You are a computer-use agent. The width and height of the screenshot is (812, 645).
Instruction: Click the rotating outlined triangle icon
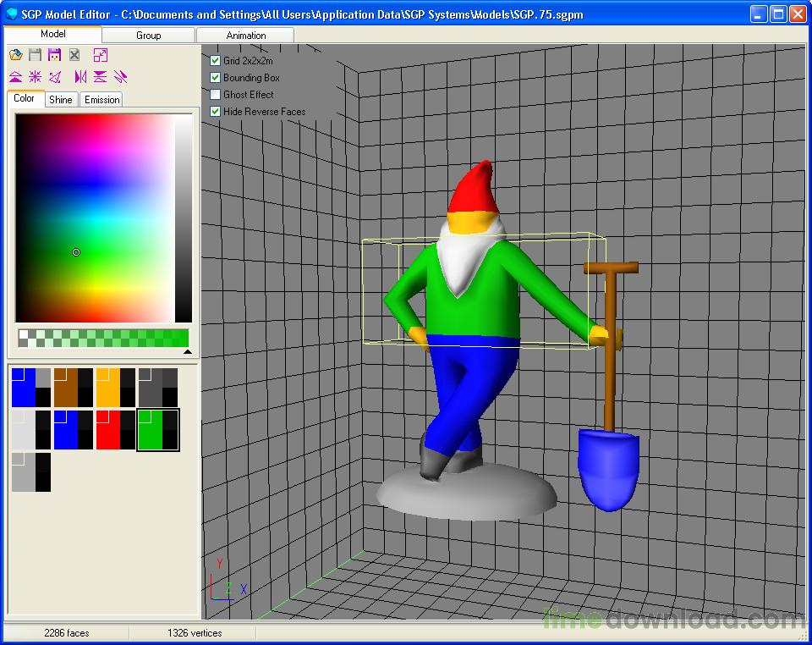55,77
